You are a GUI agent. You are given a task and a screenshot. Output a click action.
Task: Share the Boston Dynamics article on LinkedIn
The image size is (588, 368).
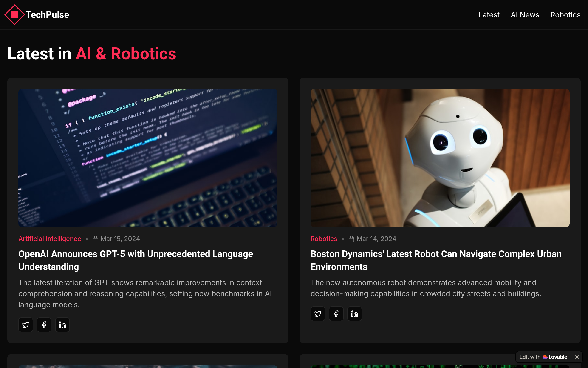coord(354,314)
